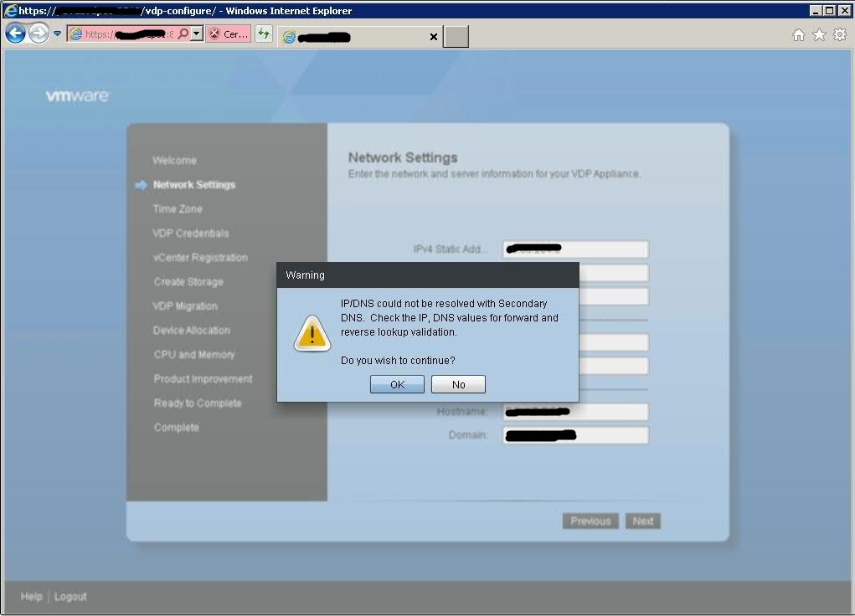Click the Logout link
855x616 pixels.
coord(70,597)
